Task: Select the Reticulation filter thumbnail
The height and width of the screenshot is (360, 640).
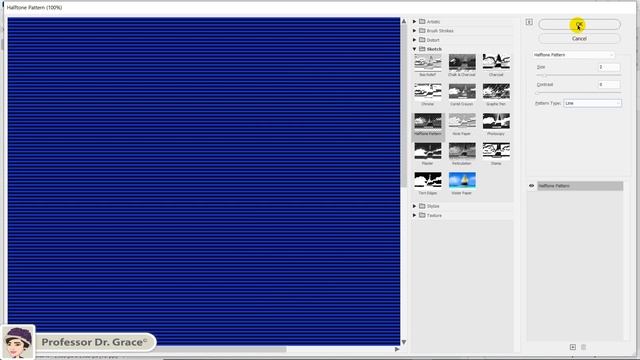Action: [462, 151]
